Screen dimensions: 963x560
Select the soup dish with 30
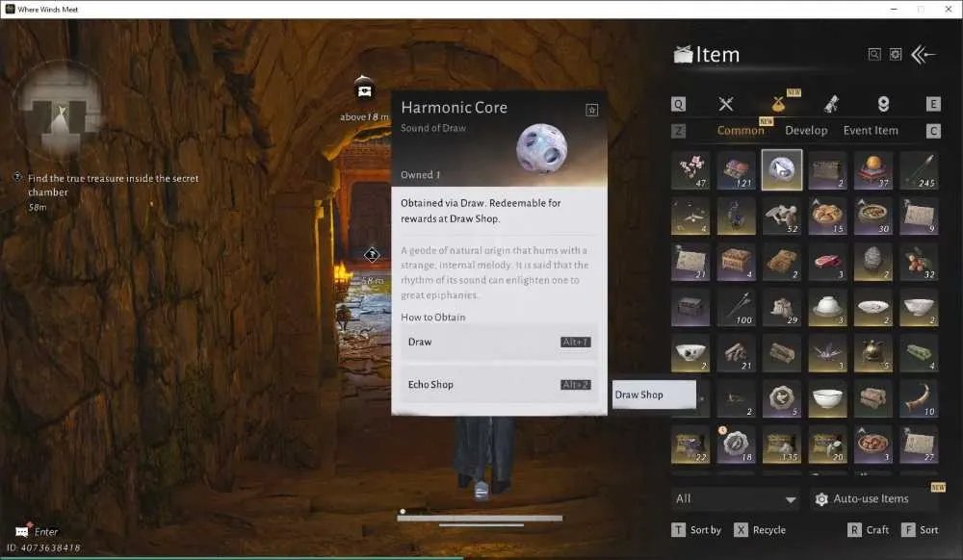click(x=873, y=216)
